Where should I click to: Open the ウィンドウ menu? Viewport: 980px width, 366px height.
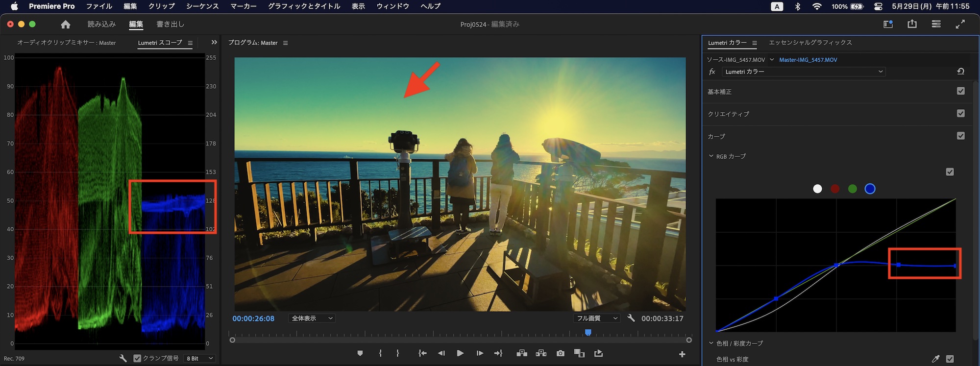click(x=392, y=6)
